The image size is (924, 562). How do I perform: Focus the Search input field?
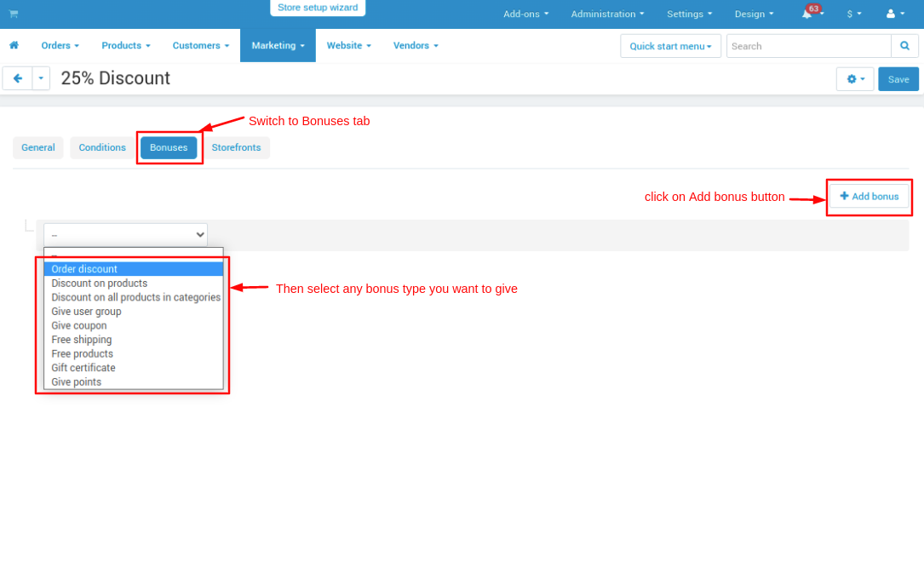808,46
